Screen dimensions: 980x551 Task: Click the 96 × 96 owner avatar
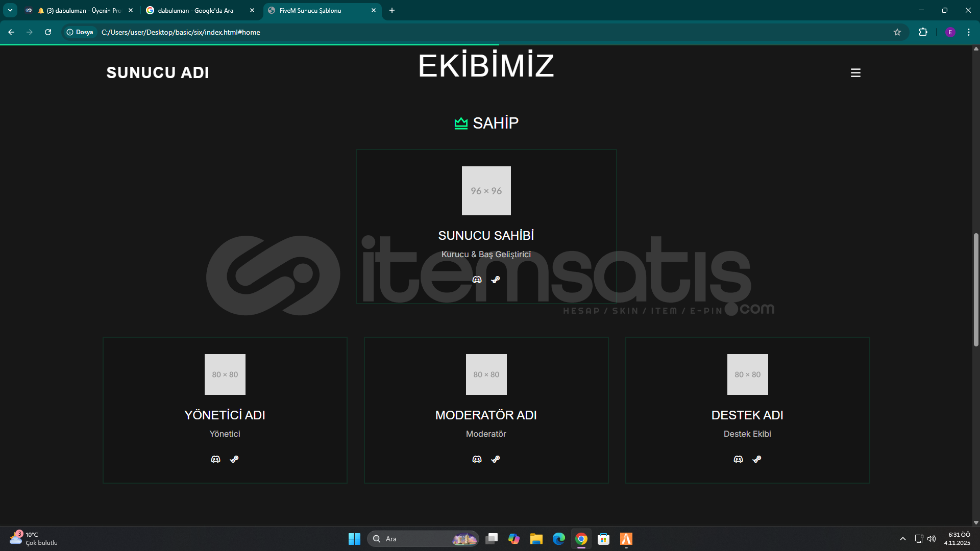pyautogui.click(x=486, y=191)
